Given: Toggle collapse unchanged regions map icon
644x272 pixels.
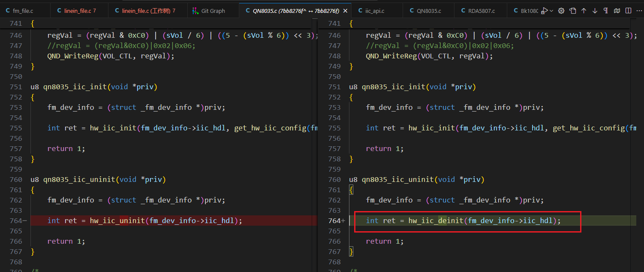Looking at the screenshot, I should tap(617, 11).
